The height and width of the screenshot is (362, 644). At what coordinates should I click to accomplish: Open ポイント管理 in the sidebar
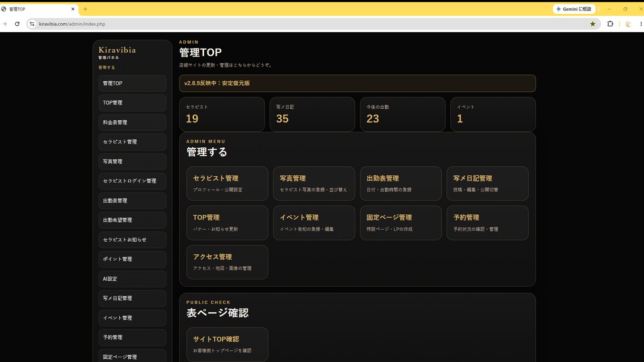[132, 259]
